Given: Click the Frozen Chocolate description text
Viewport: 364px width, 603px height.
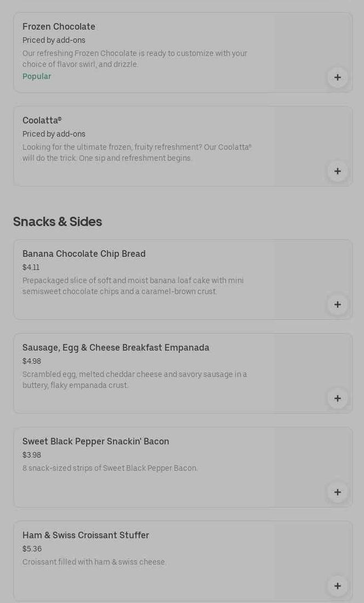Looking at the screenshot, I should 134,59.
